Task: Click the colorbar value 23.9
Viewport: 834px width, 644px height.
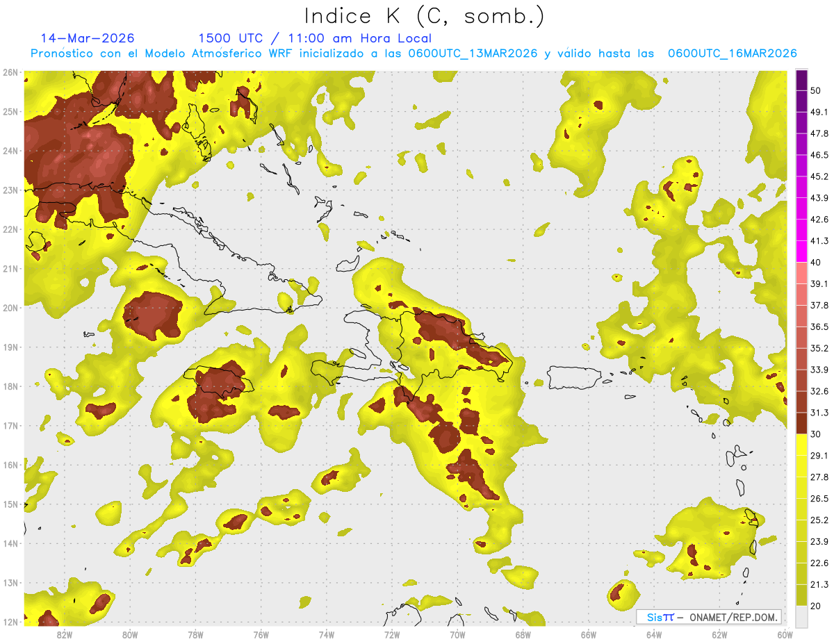Action: pos(819,541)
